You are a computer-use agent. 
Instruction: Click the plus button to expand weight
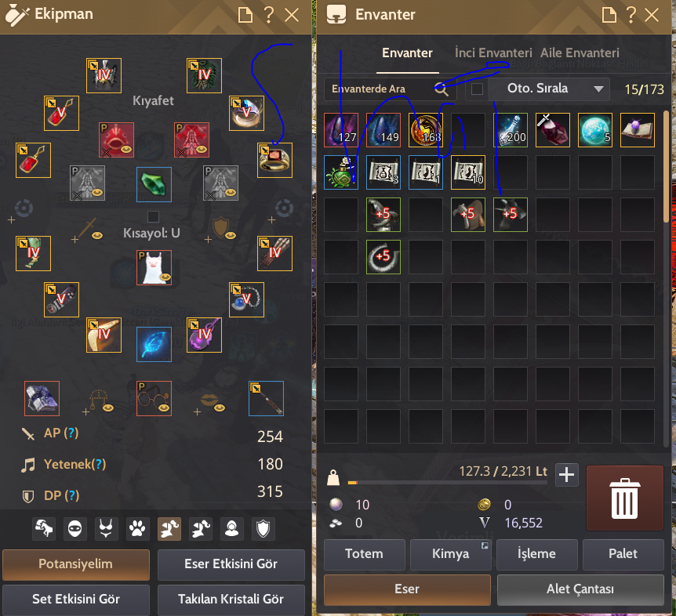[566, 475]
